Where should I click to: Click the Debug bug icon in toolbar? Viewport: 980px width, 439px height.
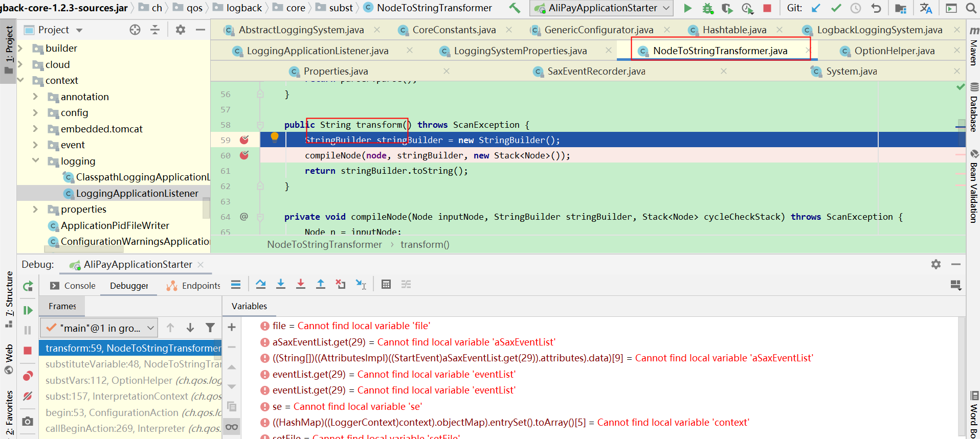708,8
